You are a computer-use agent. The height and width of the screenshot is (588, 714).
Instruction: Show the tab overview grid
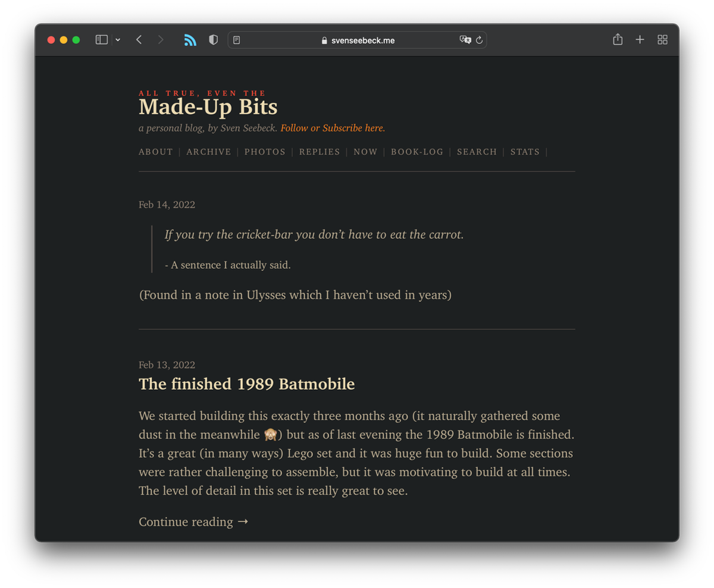(662, 40)
